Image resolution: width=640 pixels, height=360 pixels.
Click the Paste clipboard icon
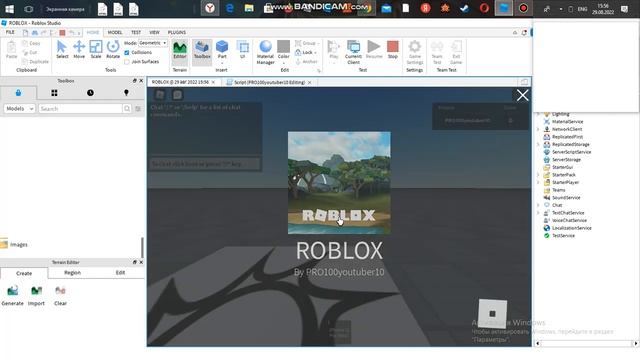[x=11, y=50]
